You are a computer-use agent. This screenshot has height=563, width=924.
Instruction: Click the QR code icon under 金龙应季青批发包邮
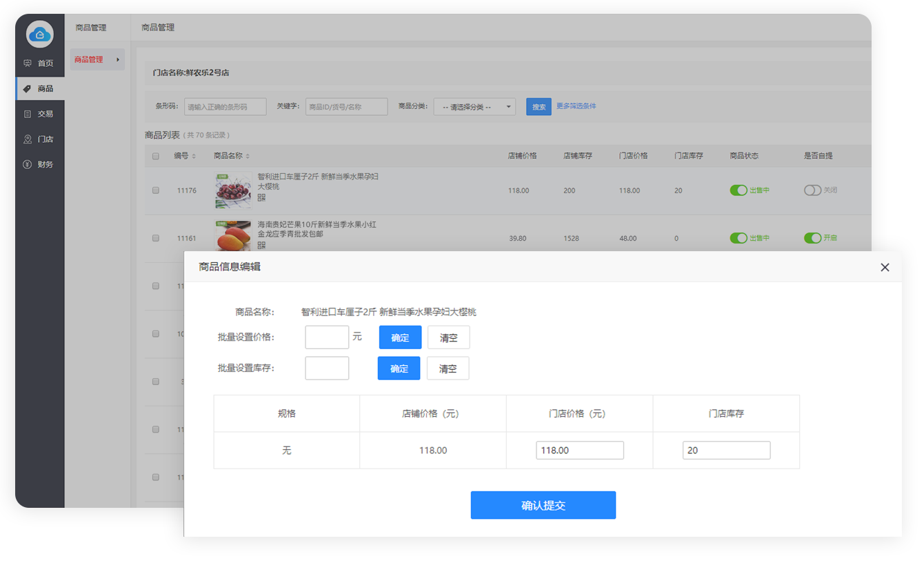click(261, 245)
